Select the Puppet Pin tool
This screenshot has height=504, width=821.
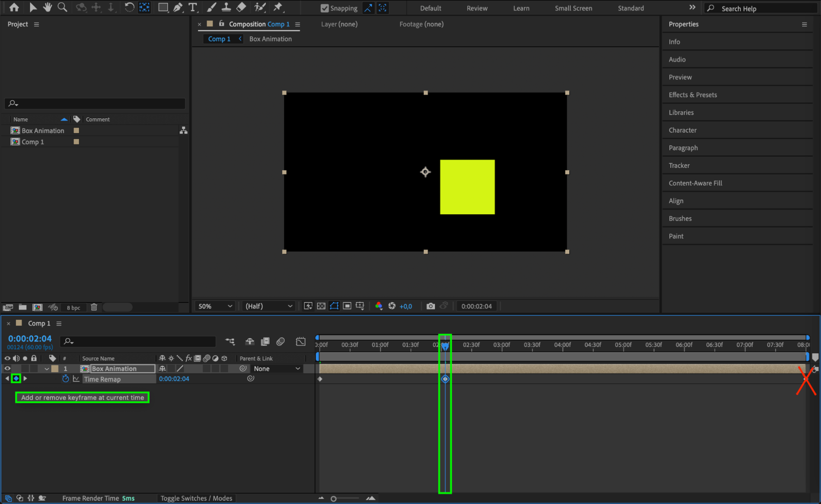(278, 7)
